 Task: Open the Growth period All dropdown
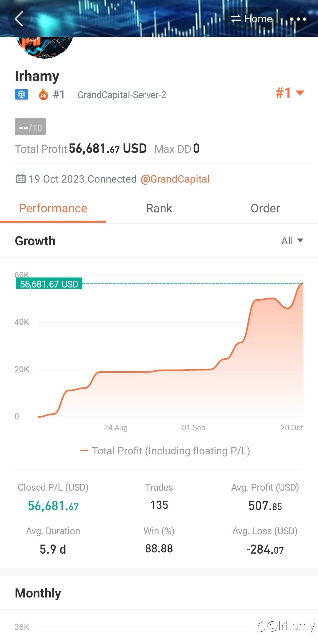pyautogui.click(x=292, y=241)
